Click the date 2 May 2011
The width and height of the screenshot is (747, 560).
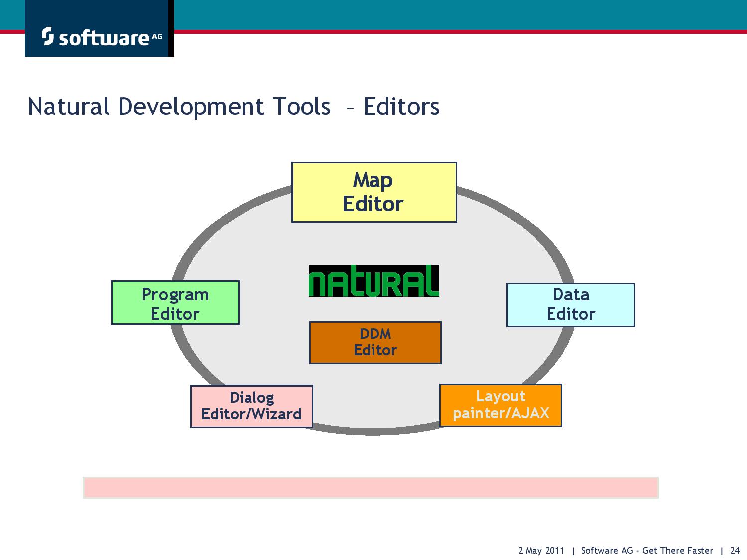(x=541, y=550)
